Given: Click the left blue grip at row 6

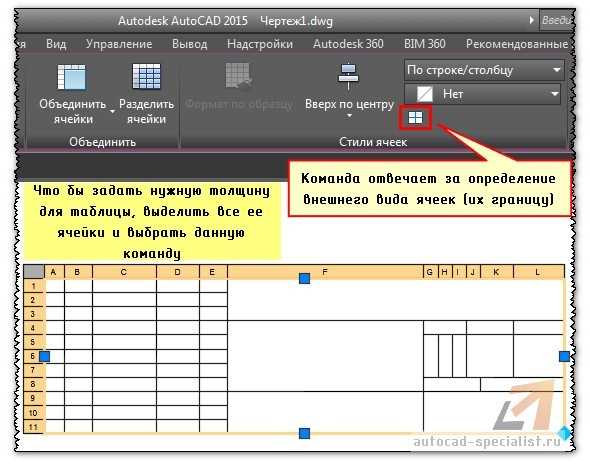Looking at the screenshot, I should click(x=44, y=356).
